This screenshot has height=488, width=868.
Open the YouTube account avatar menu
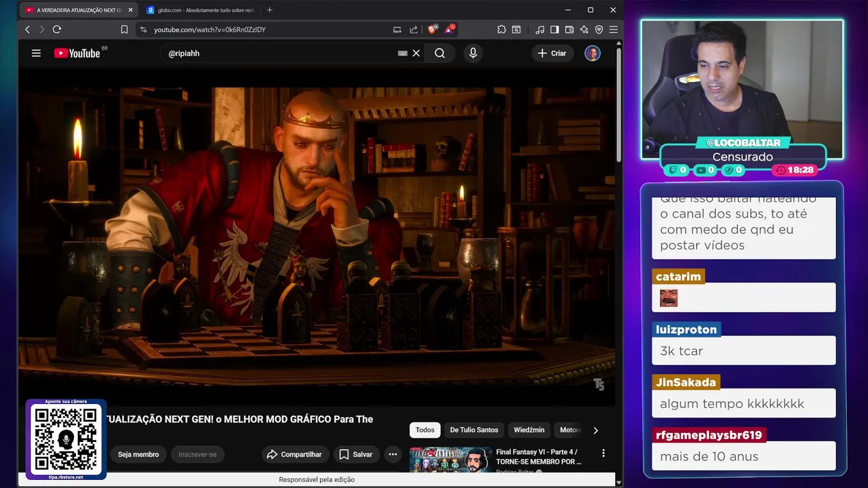593,53
